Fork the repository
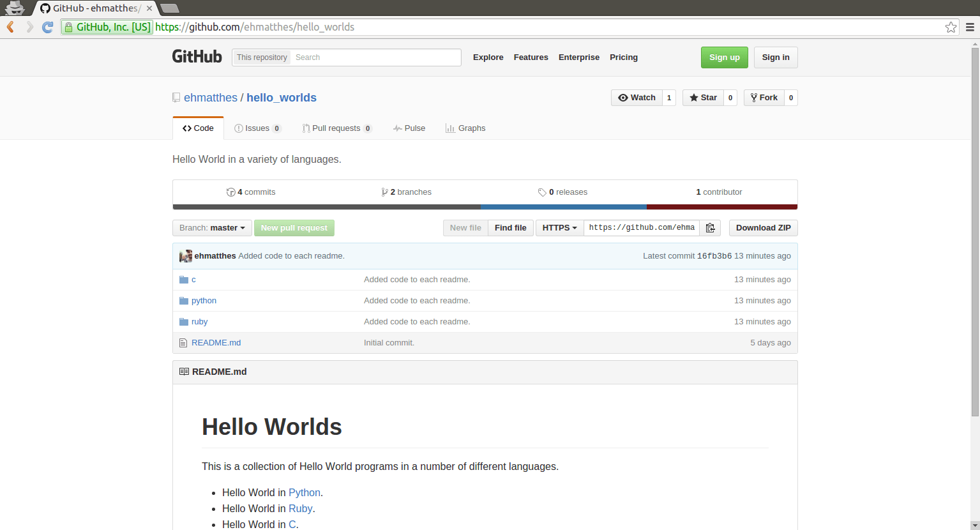Viewport: 980px width, 530px height. (x=764, y=98)
